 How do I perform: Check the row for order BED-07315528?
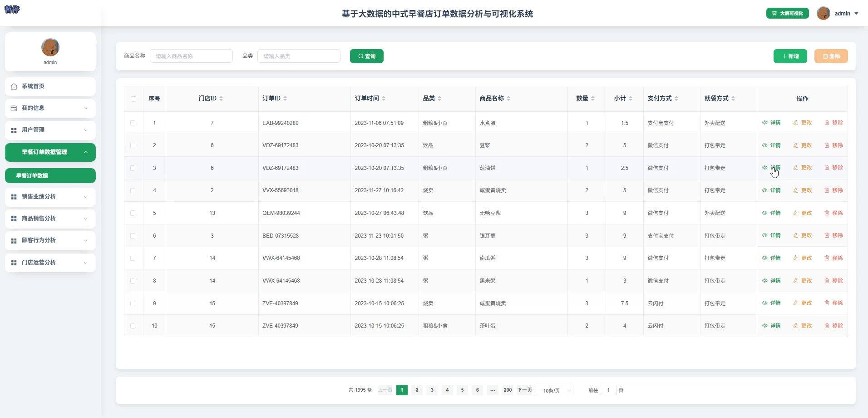133,236
